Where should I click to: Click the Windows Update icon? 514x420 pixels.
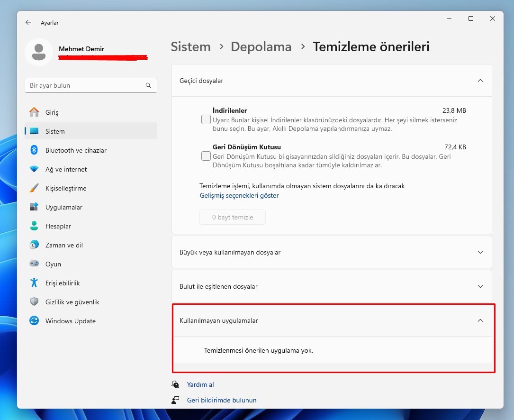coord(34,320)
